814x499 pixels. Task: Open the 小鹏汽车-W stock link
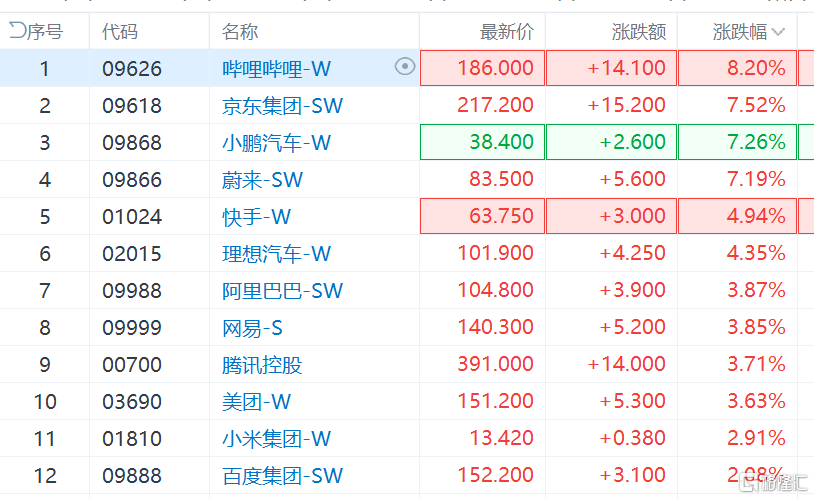[x=276, y=142]
